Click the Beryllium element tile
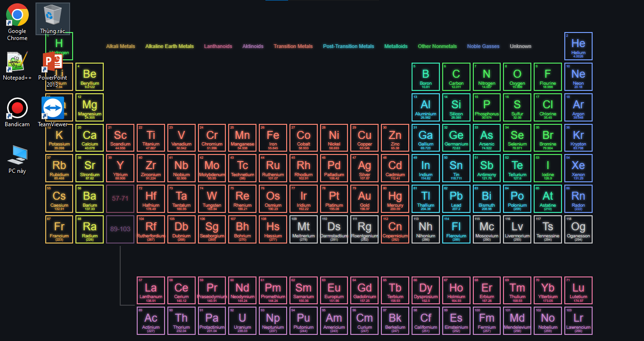 pyautogui.click(x=90, y=77)
